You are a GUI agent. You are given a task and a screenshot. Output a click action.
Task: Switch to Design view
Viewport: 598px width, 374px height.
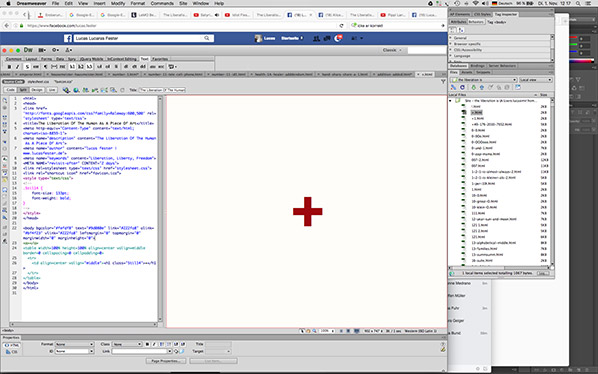(x=37, y=90)
